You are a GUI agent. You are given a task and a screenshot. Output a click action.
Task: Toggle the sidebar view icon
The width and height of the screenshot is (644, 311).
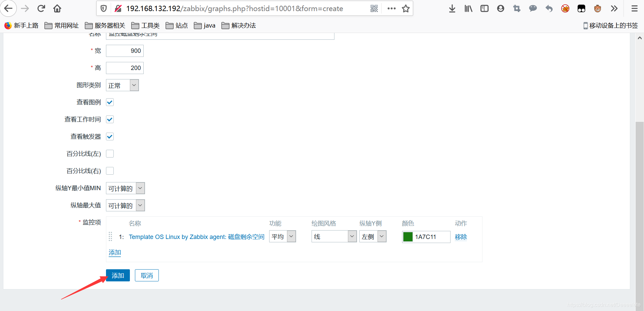[x=485, y=8]
